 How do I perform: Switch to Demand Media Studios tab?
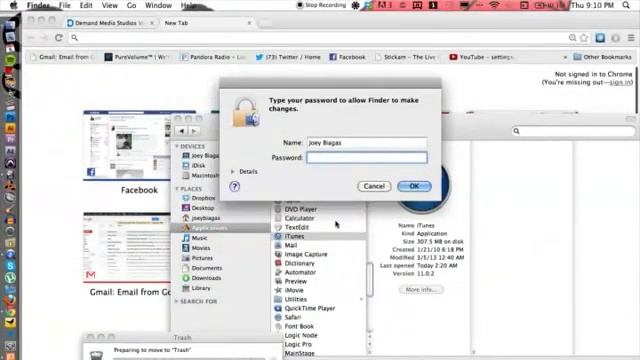click(110, 23)
